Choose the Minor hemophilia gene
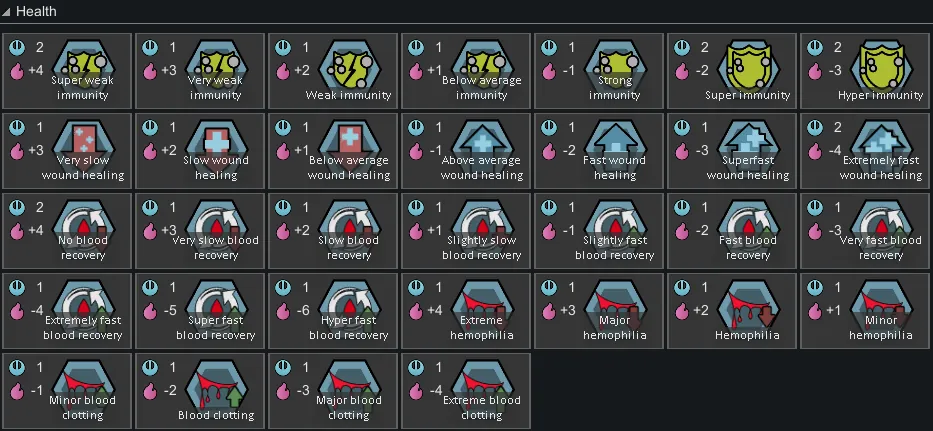This screenshot has height=431, width=933. pyautogui.click(x=866, y=311)
